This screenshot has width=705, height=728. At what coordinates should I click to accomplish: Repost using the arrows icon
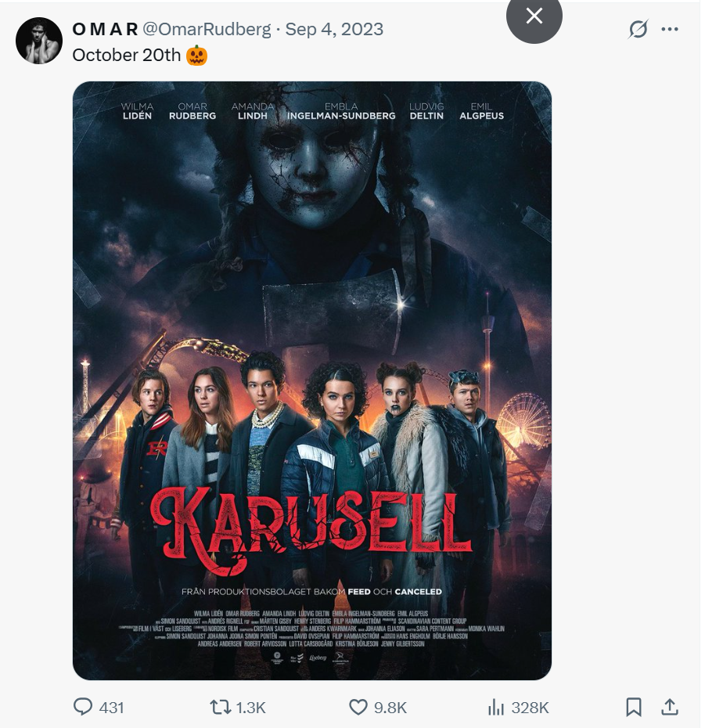(220, 707)
